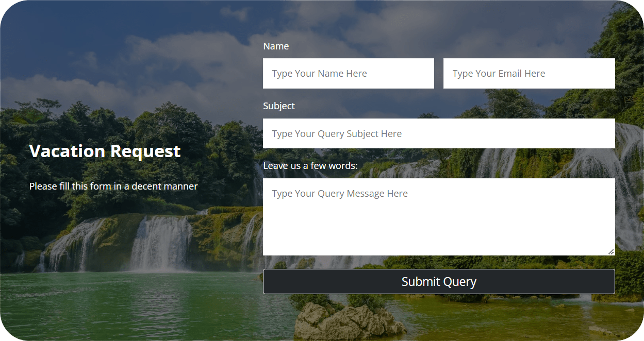Screen dimensions: 644x341
Task: Click the 'Type Your Name Here' field
Action: 349,73
